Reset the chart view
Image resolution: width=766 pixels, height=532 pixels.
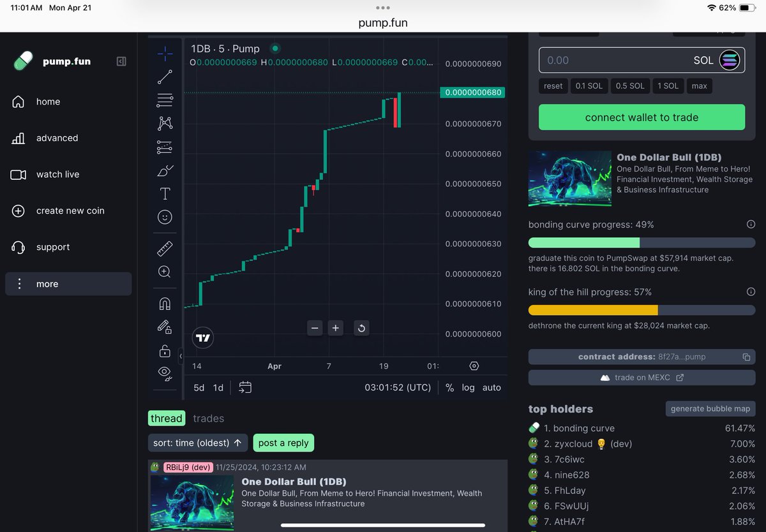[x=361, y=328]
